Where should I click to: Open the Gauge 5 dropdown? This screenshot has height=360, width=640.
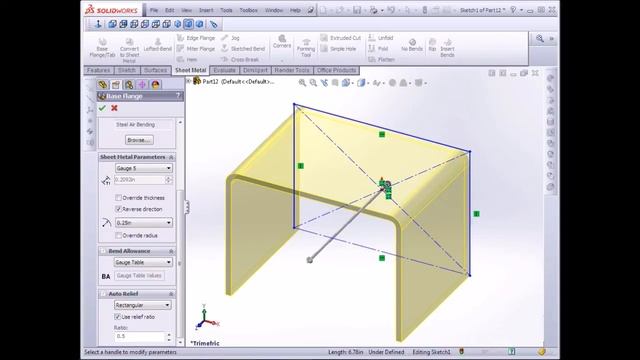pos(144,168)
